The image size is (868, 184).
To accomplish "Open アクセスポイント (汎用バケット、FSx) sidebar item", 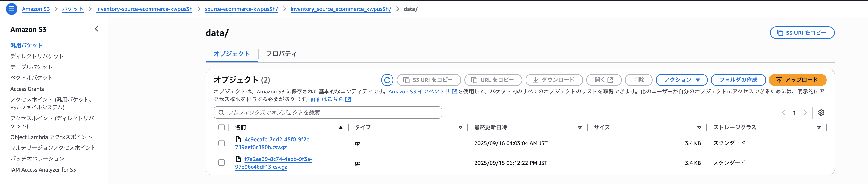I will point(51,103).
